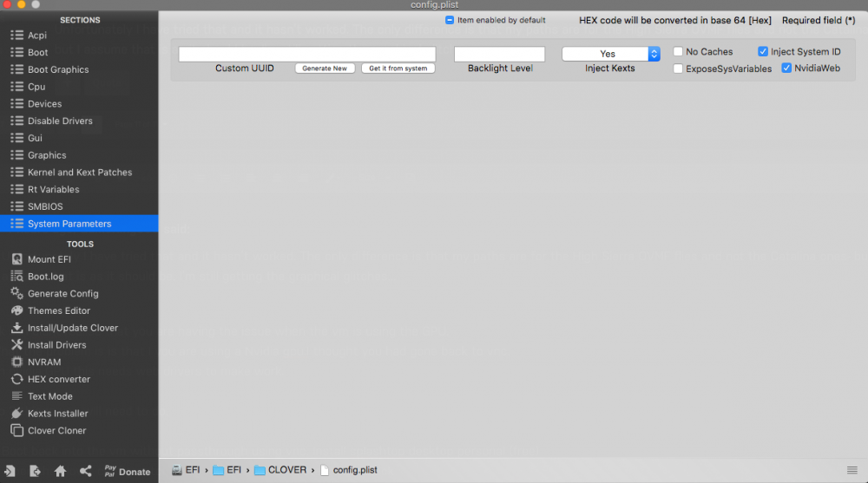Click the Kexts Installer plug icon

tap(17, 414)
